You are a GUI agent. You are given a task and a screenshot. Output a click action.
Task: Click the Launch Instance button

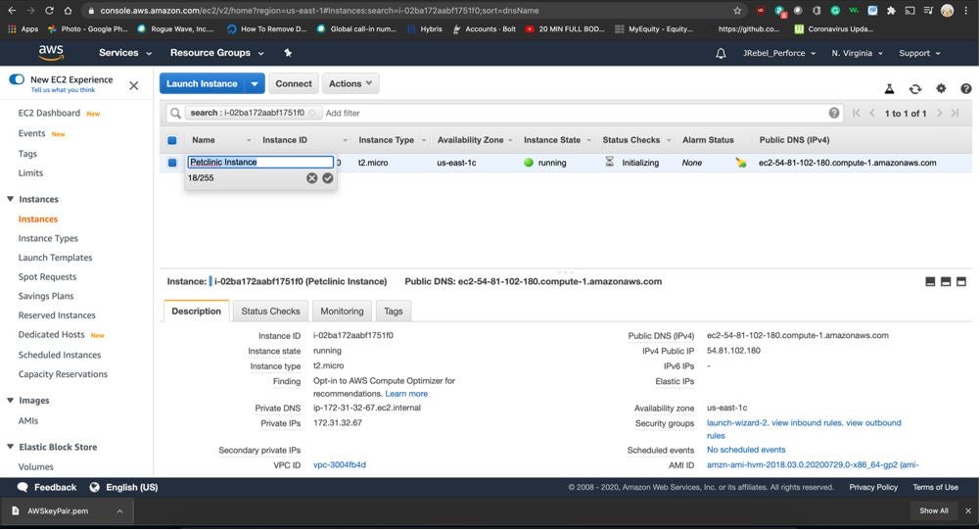[x=202, y=84]
